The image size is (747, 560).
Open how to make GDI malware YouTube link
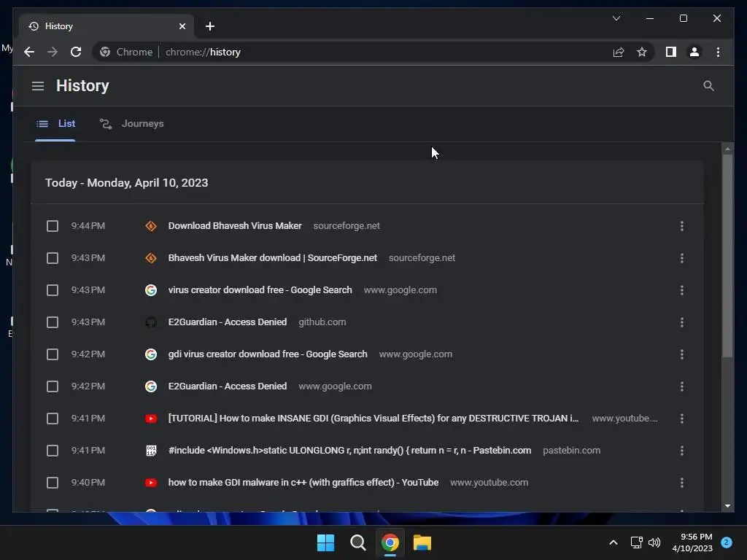(x=303, y=483)
